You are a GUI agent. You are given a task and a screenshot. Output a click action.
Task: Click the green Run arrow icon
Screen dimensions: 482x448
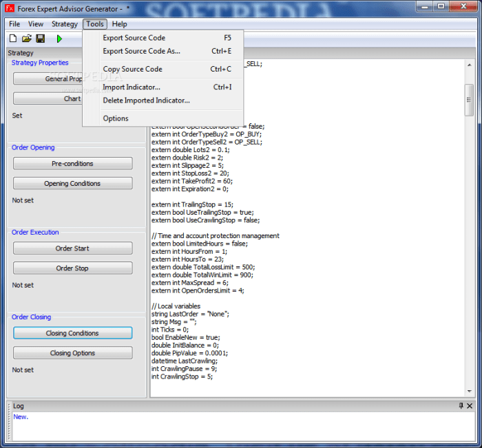point(59,39)
